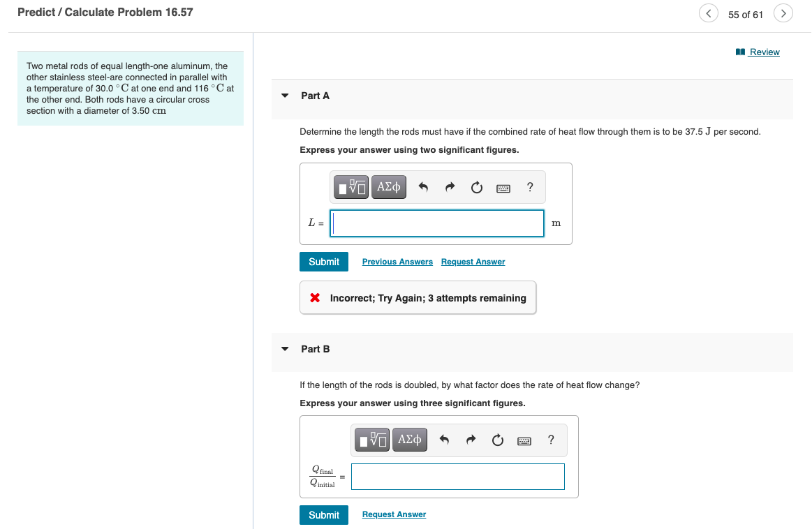Open Previous Answers for Part A
The height and width of the screenshot is (529, 812).
pos(397,261)
